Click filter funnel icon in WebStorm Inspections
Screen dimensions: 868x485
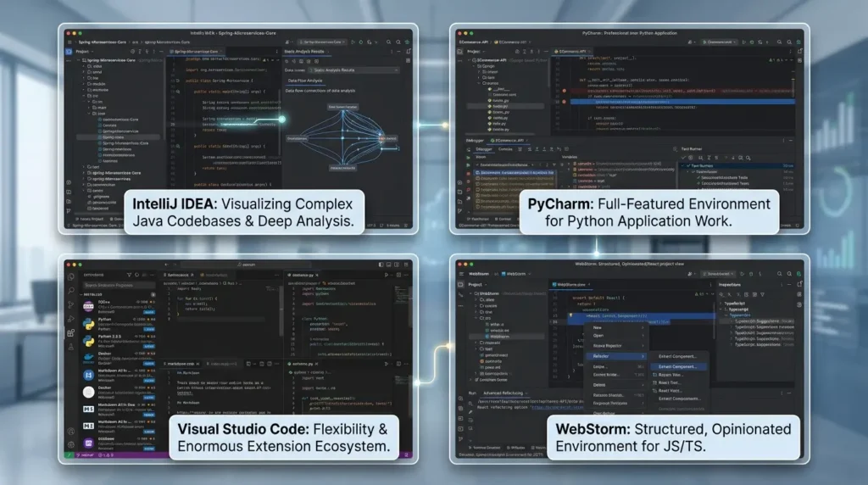762,294
